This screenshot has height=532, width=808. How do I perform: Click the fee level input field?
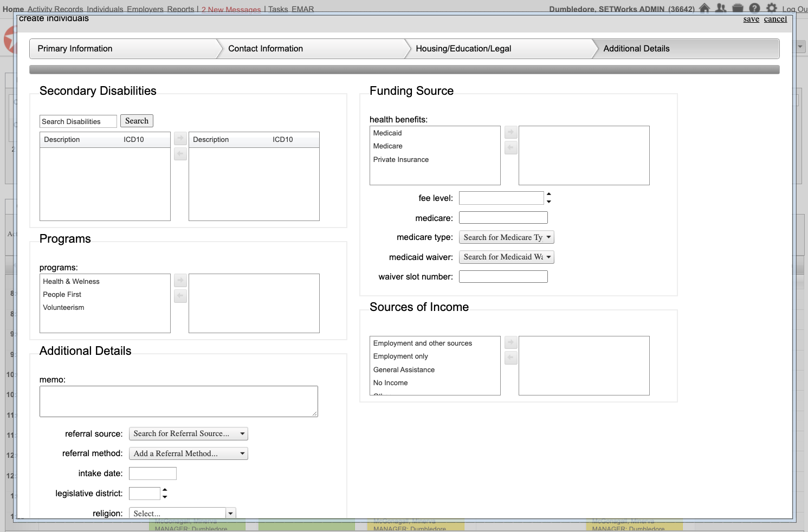pos(501,198)
